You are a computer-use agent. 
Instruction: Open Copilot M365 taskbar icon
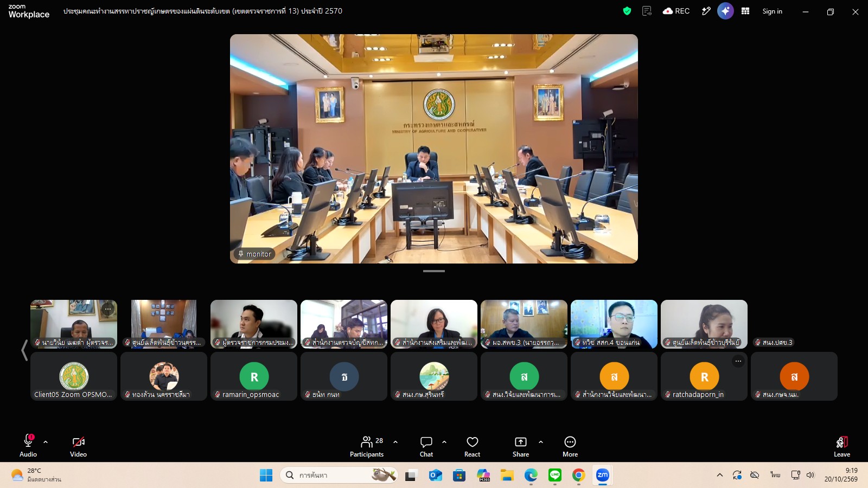[483, 476]
